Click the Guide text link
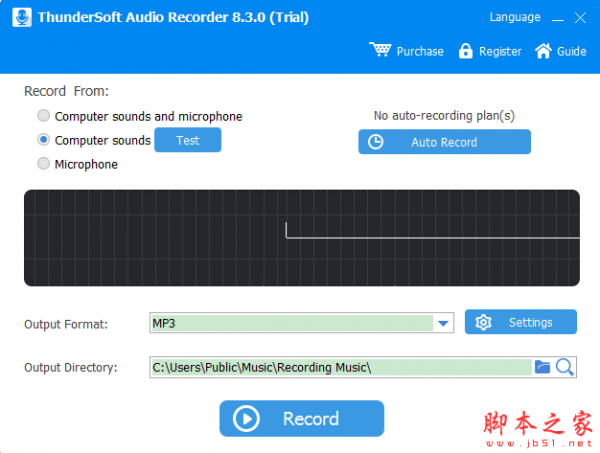The height and width of the screenshot is (453, 600). [x=572, y=51]
